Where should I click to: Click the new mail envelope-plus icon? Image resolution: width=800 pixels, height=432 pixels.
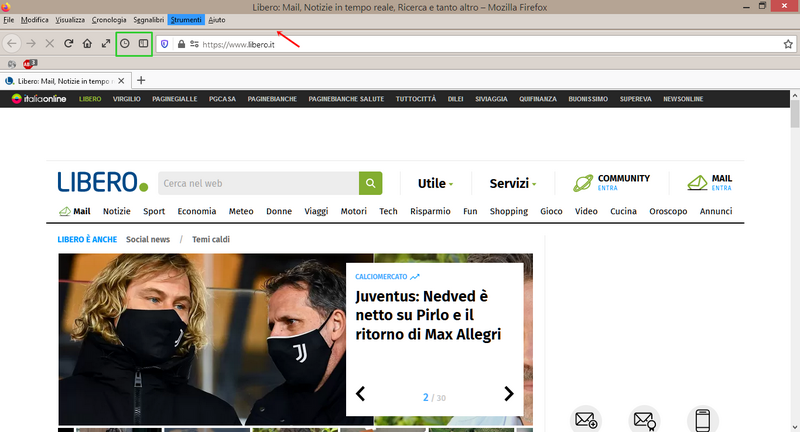586,420
